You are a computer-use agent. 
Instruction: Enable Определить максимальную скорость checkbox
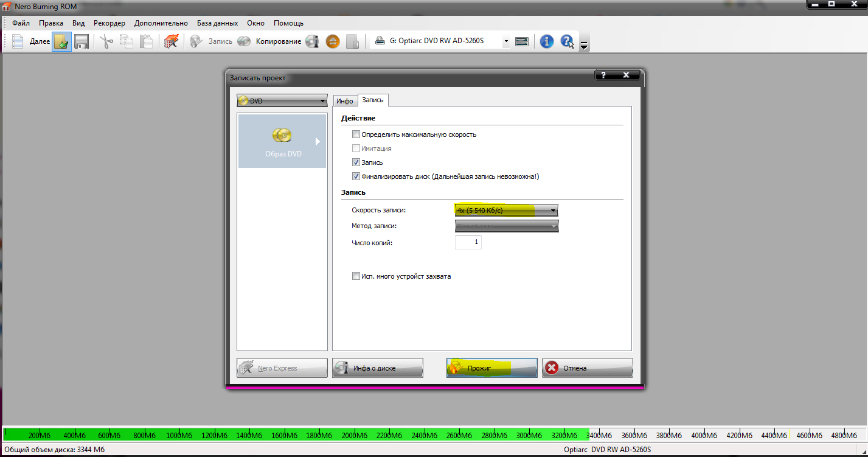click(356, 134)
